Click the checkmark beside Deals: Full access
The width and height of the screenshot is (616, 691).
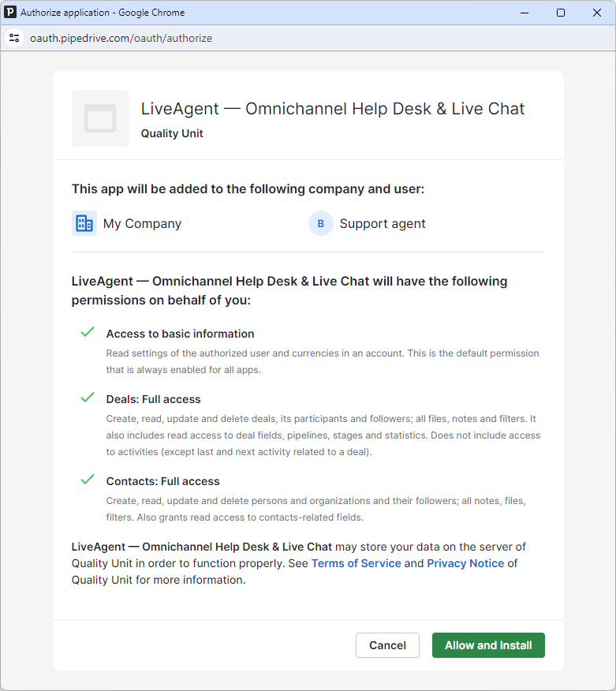coord(88,398)
